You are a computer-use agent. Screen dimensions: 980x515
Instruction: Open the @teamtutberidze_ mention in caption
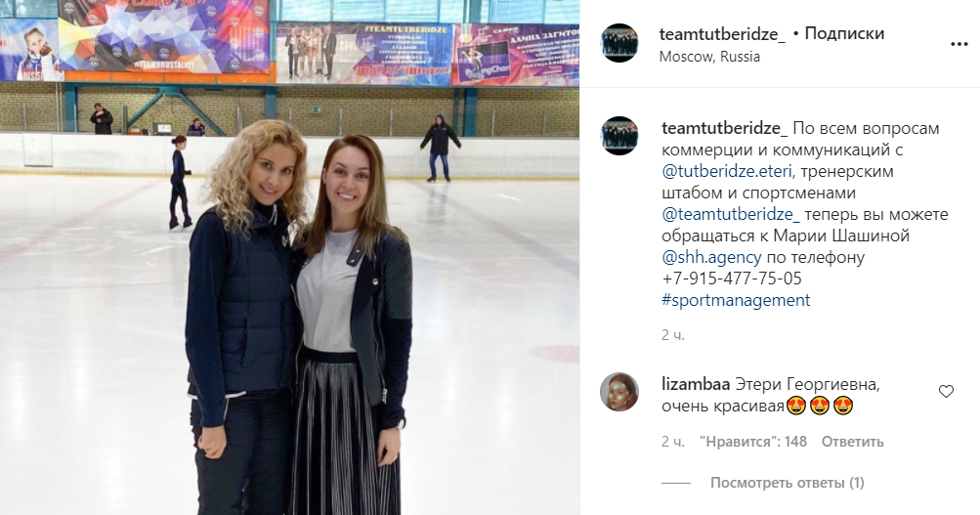click(x=731, y=214)
